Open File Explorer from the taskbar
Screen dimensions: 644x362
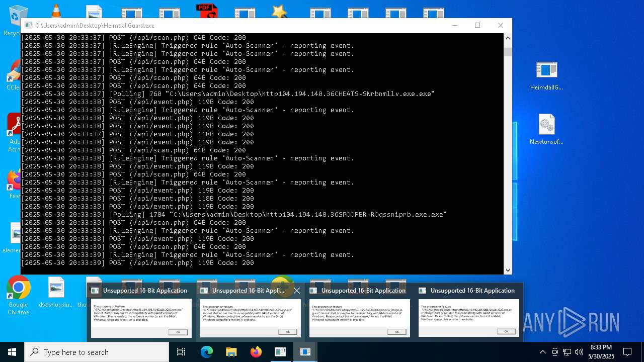(231, 352)
